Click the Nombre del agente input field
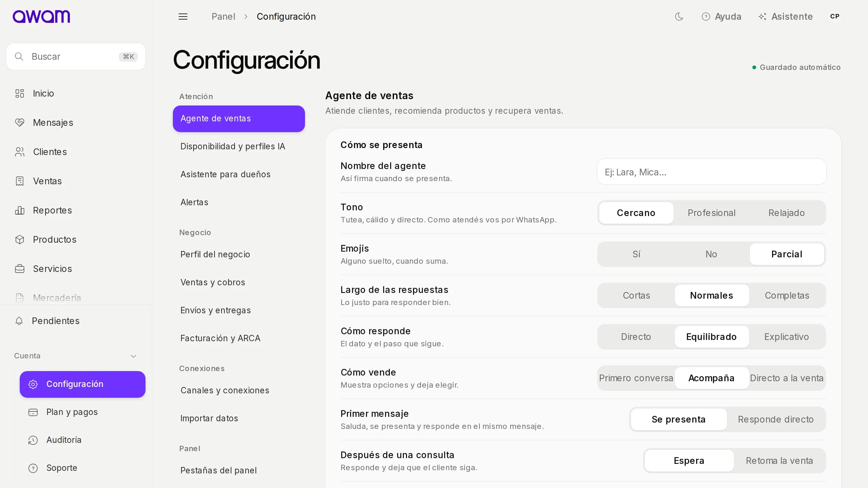The height and width of the screenshot is (488, 868). 711,172
